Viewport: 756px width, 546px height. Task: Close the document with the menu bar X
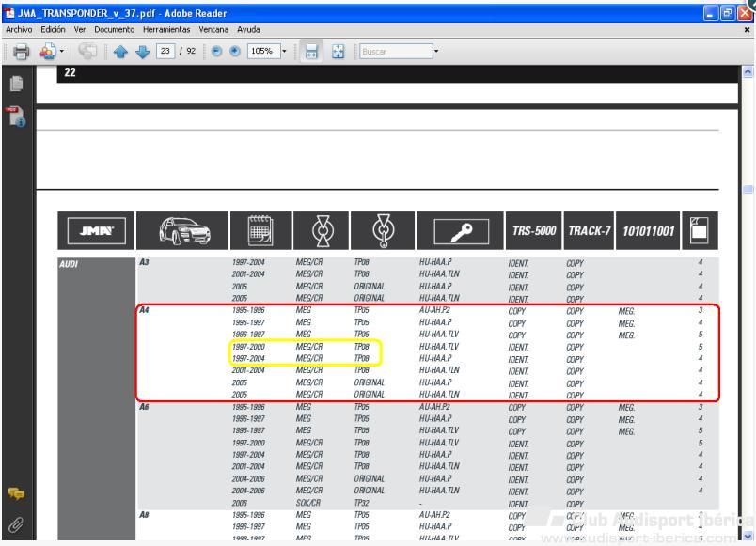(x=747, y=30)
